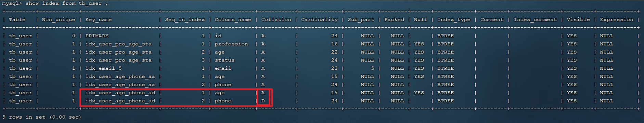
Task: Click 'age' in the idx_user_pro_age_sta row
Action: pyautogui.click(x=220, y=52)
